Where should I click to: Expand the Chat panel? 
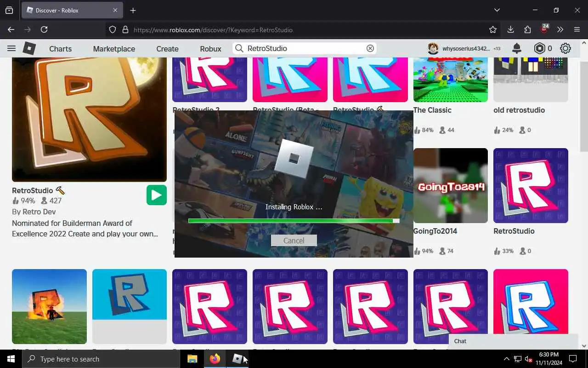(513, 341)
